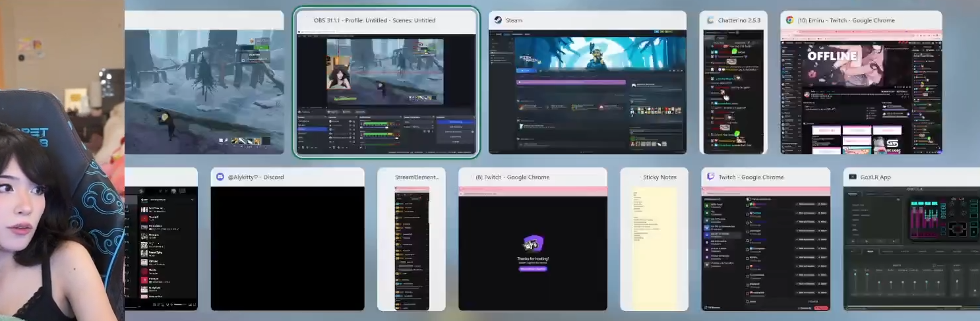
Task: Click the purple Twitch icon in title
Action: pyautogui.click(x=711, y=177)
